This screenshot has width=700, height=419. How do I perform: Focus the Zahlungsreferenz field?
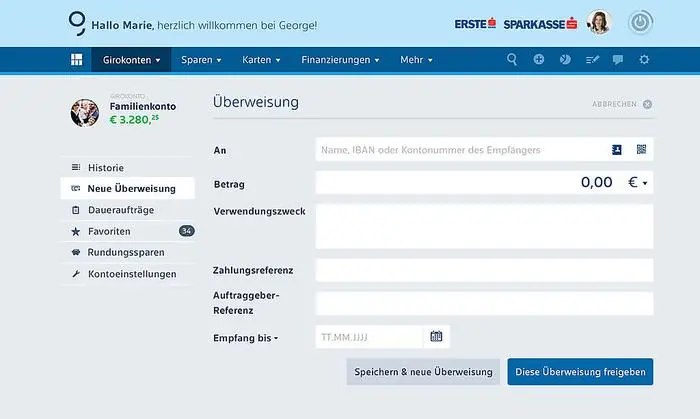[x=484, y=270]
